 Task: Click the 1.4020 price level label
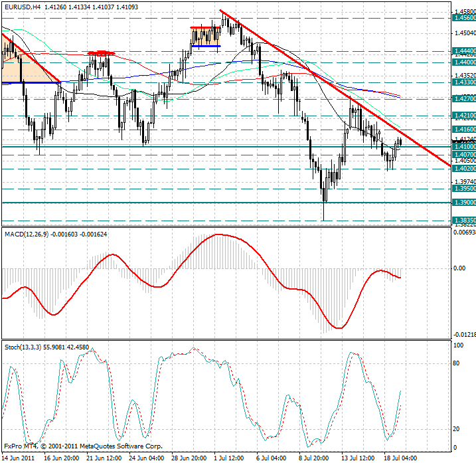pos(464,169)
